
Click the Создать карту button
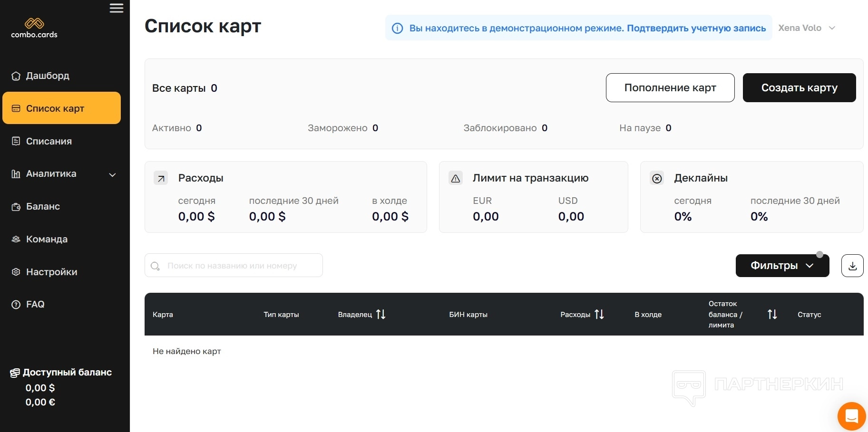tap(799, 88)
